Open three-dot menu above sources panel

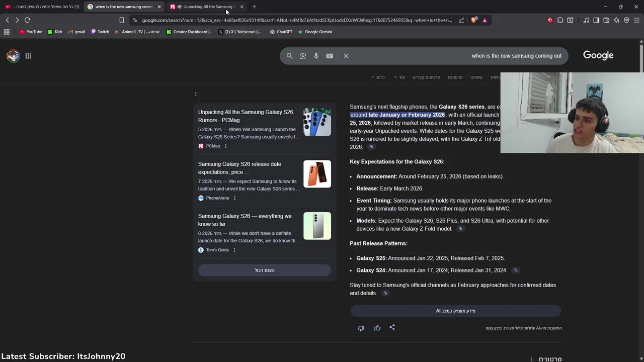coord(196,94)
